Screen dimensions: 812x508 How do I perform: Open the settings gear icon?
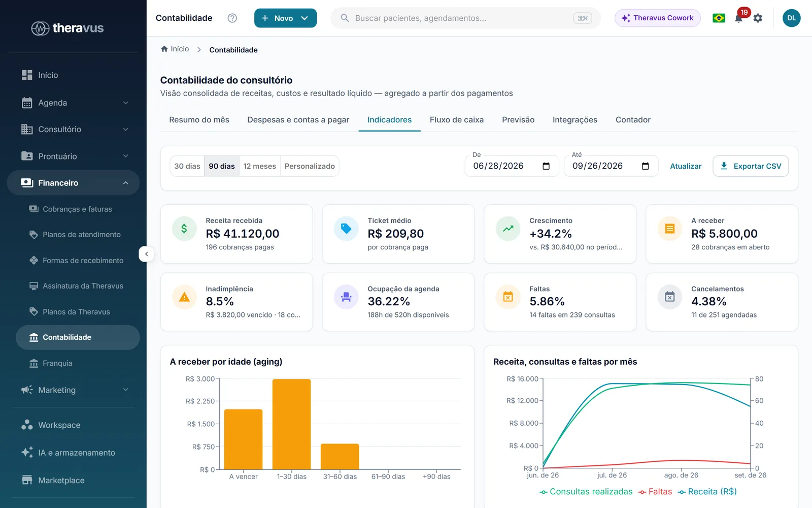click(x=758, y=18)
